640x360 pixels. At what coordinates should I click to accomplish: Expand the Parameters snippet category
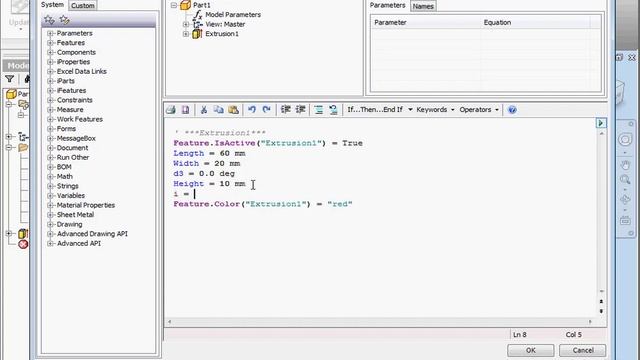(51, 33)
